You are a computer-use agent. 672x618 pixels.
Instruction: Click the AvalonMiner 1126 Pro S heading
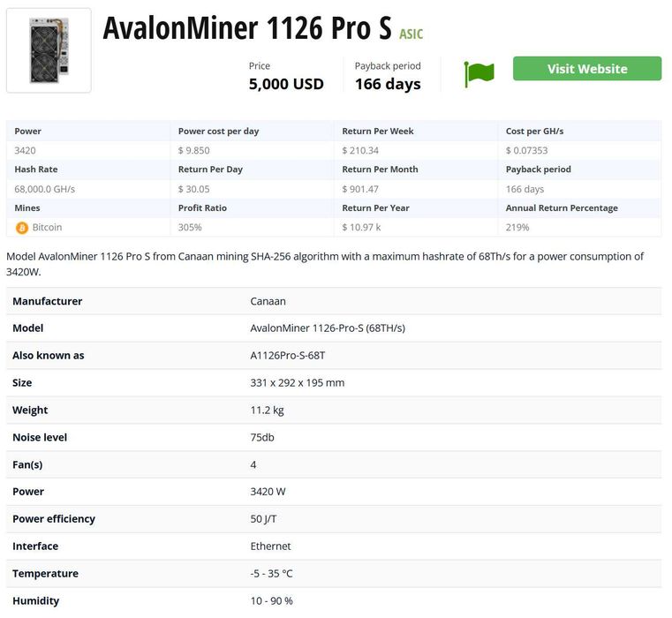[x=247, y=28]
